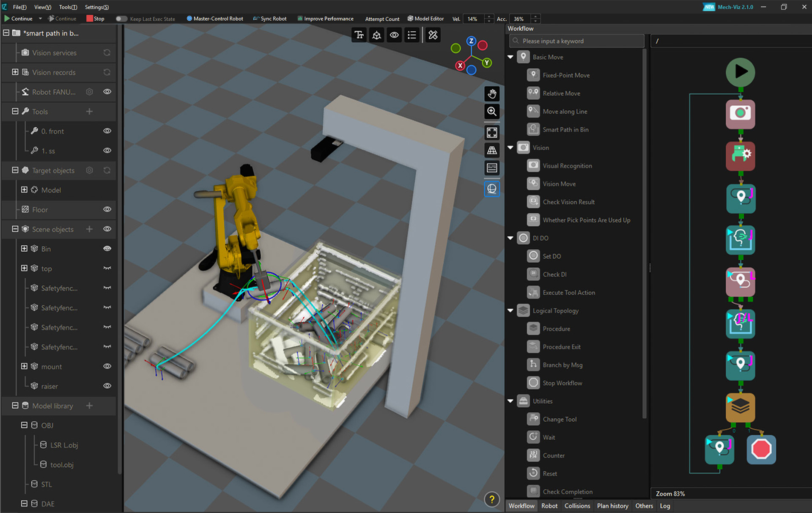Select the orange layered procedure node

tap(740, 407)
